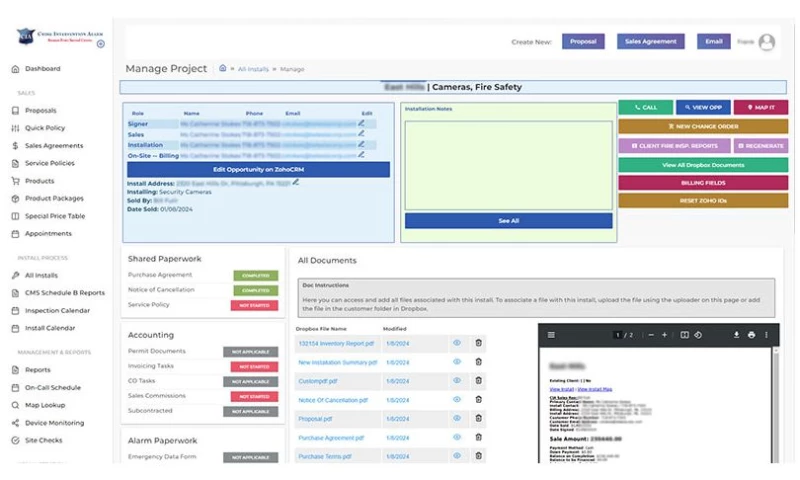The height and width of the screenshot is (480, 800).
Task: Click the home icon in breadcrumb
Action: point(222,68)
